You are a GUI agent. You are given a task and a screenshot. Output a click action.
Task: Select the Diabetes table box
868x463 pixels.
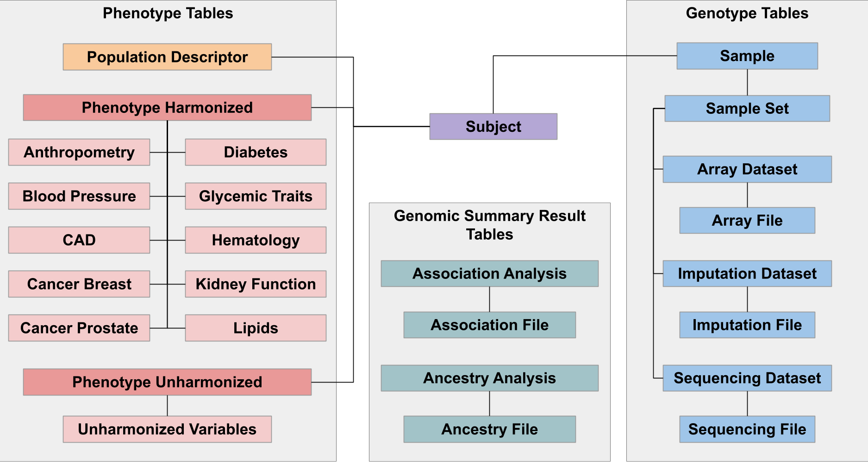point(256,152)
